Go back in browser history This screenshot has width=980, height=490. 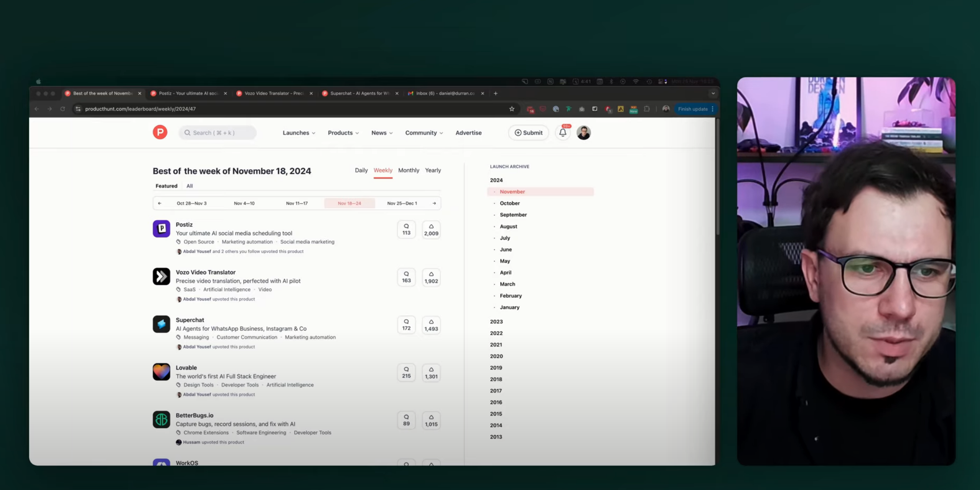(x=37, y=109)
